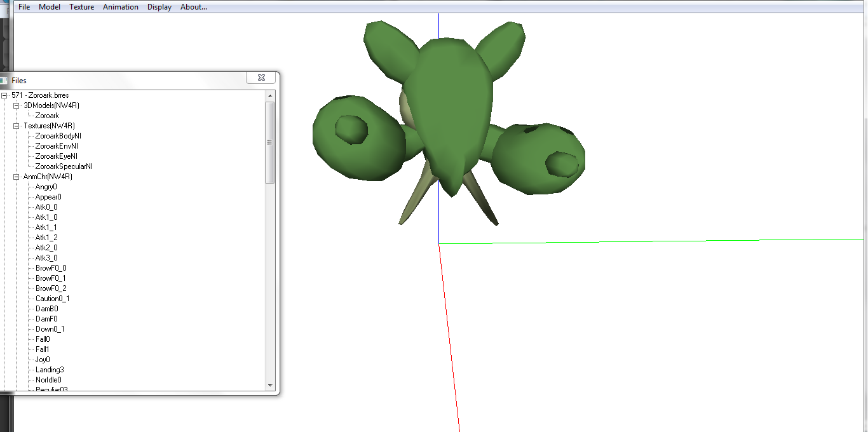
Task: Close the Files panel window
Action: coord(261,78)
